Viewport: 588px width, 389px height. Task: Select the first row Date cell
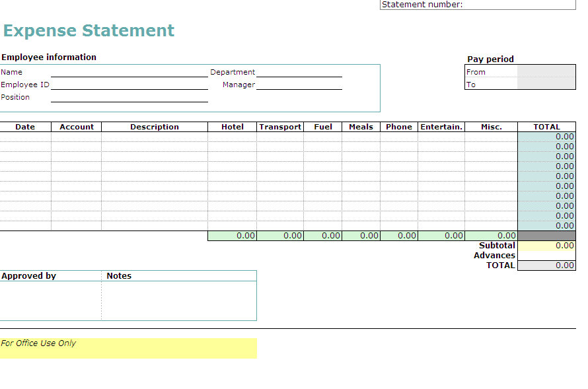(25, 137)
